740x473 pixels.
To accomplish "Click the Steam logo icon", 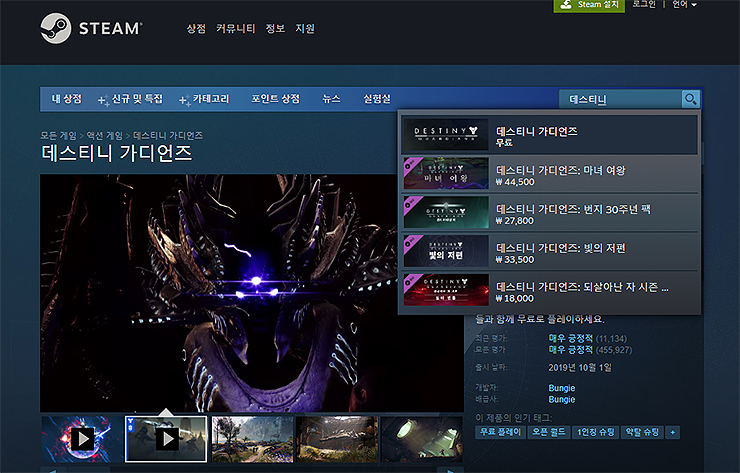I will [56, 28].
